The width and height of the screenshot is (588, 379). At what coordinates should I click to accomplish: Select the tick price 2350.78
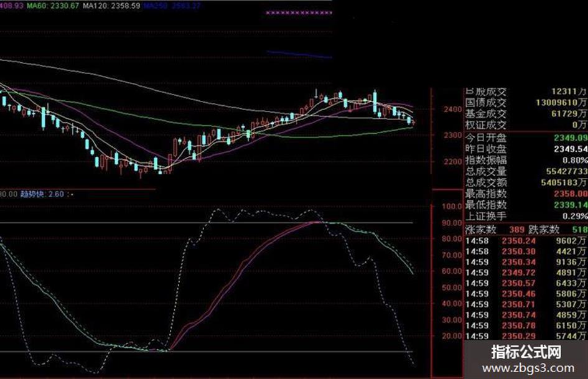519,325
